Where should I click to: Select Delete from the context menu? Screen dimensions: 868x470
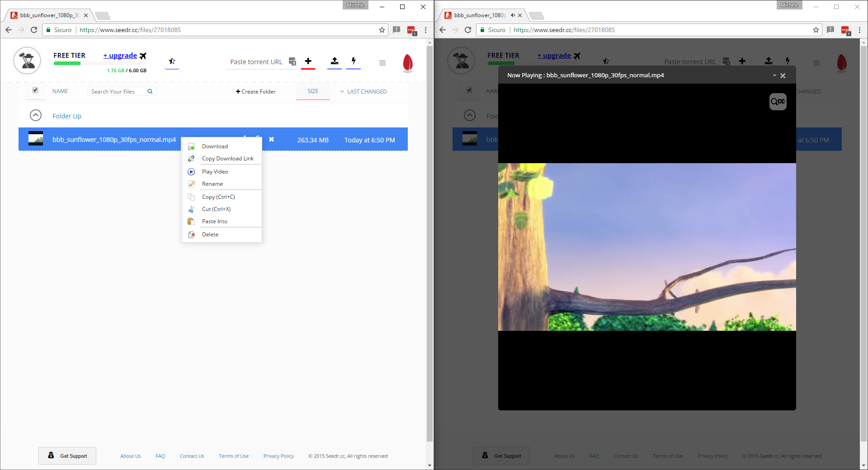click(222, 235)
